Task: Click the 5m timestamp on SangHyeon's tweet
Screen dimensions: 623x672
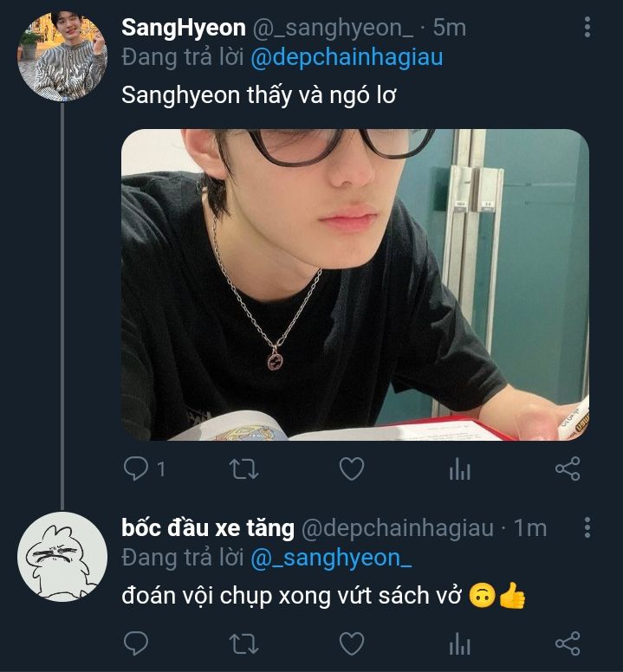Action: tap(451, 28)
